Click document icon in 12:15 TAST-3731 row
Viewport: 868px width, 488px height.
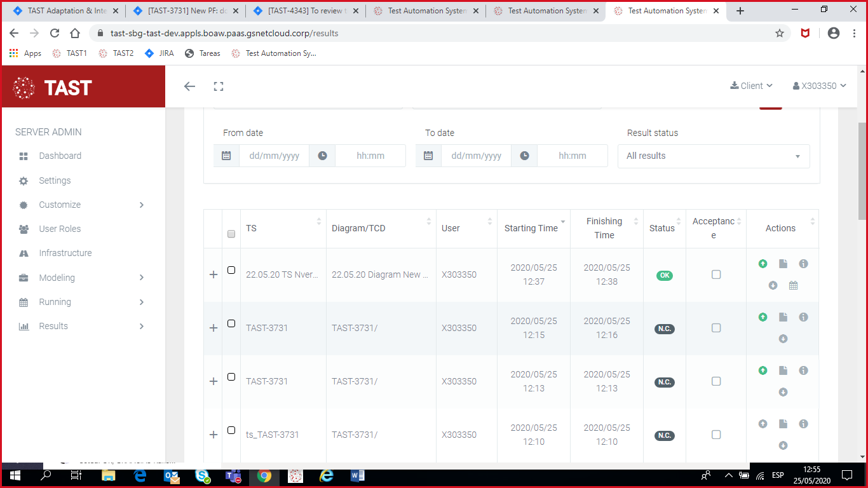[x=783, y=317]
